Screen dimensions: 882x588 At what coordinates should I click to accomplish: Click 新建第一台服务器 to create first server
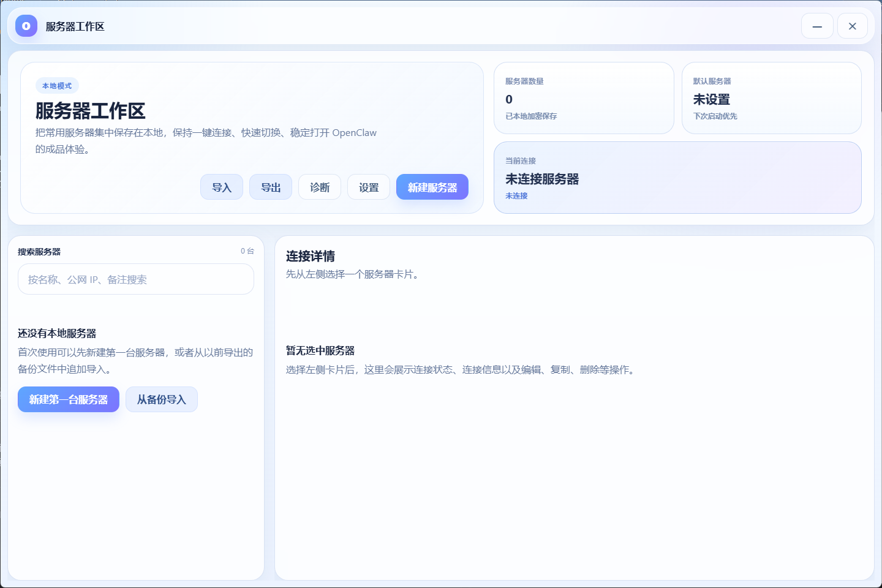pos(68,399)
